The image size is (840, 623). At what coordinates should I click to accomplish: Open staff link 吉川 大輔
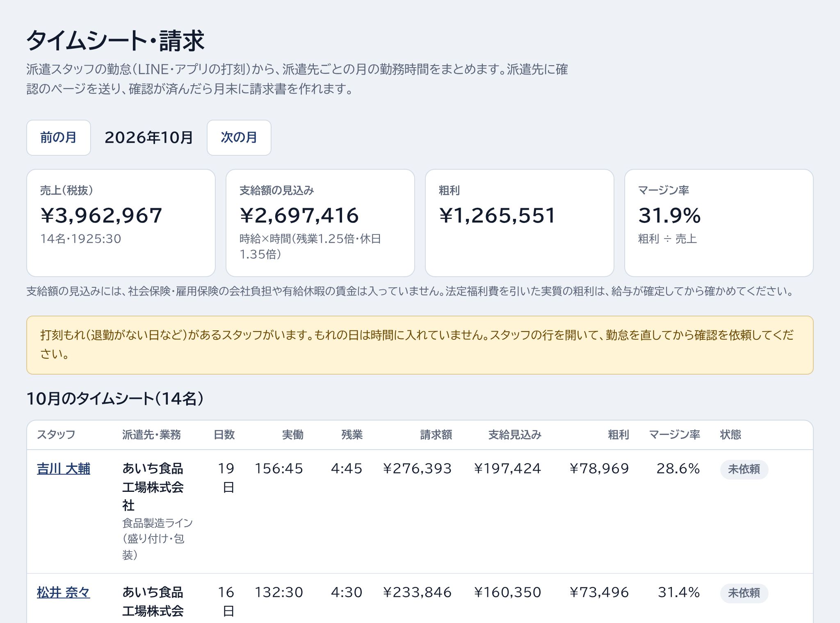click(64, 469)
